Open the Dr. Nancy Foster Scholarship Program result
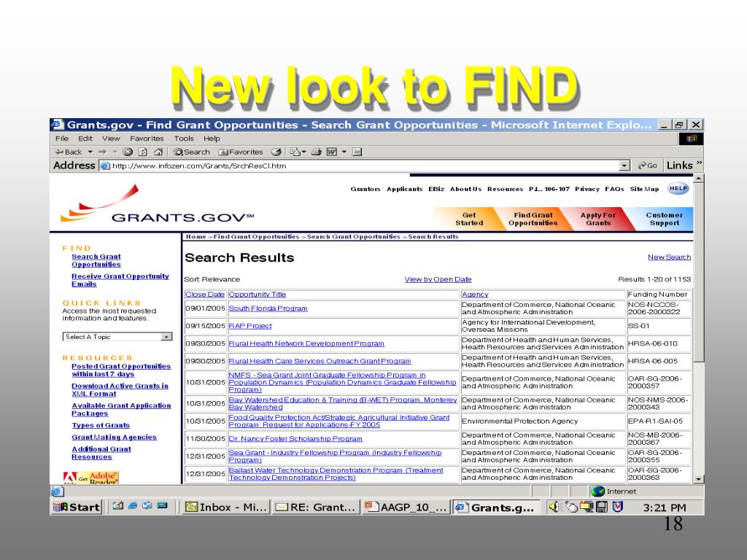 click(x=295, y=439)
